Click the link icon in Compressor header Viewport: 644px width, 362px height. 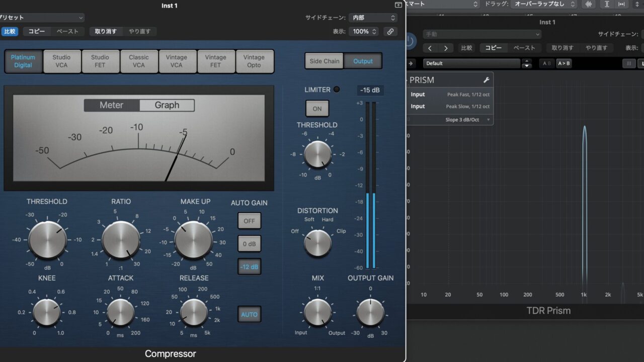[390, 31]
